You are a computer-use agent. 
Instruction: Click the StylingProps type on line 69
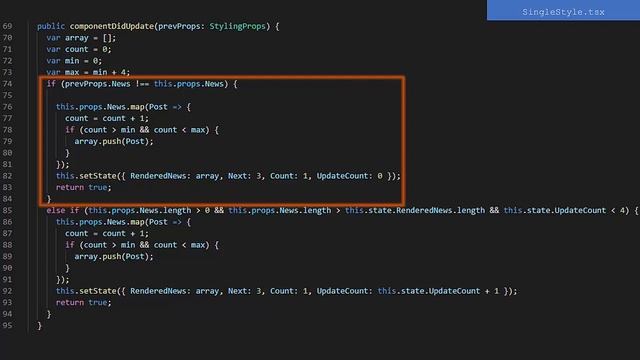(x=238, y=26)
